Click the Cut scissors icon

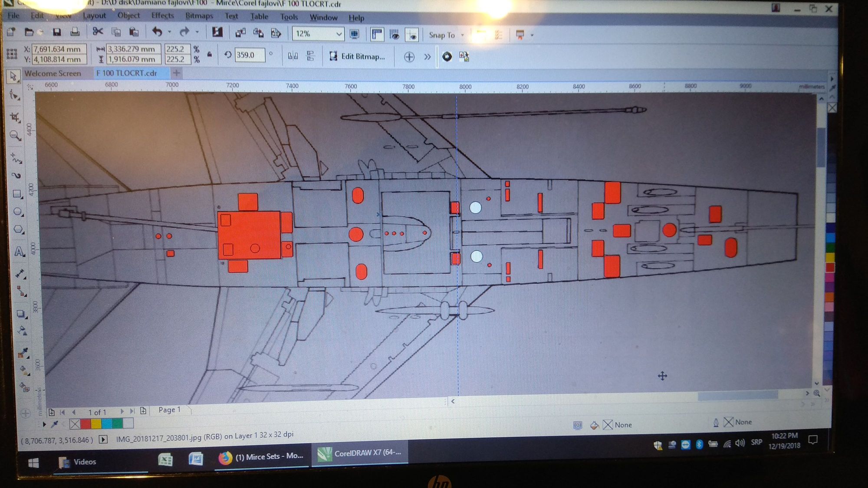(98, 32)
